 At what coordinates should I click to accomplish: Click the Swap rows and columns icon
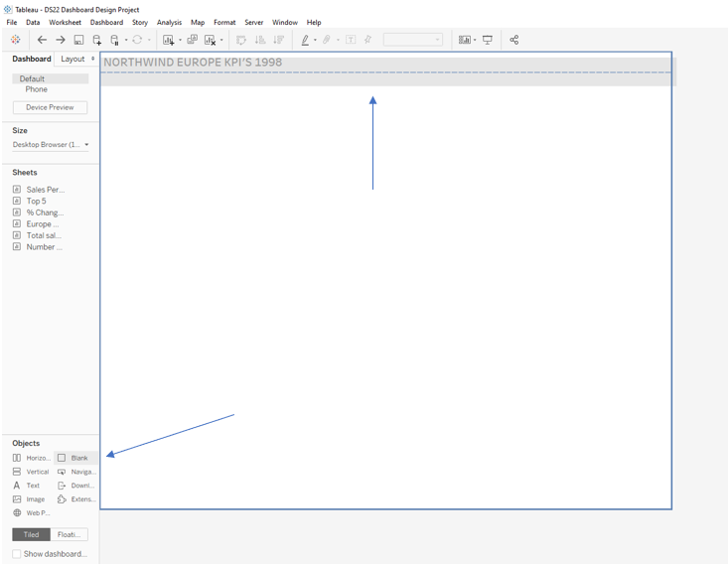(241, 40)
